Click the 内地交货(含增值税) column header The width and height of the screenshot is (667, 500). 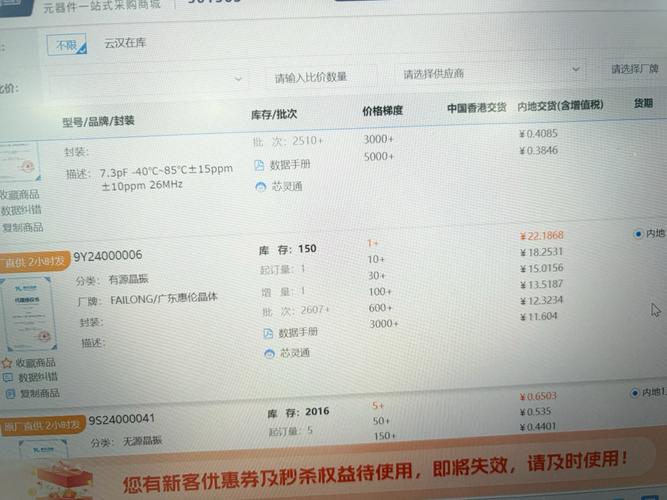point(560,106)
